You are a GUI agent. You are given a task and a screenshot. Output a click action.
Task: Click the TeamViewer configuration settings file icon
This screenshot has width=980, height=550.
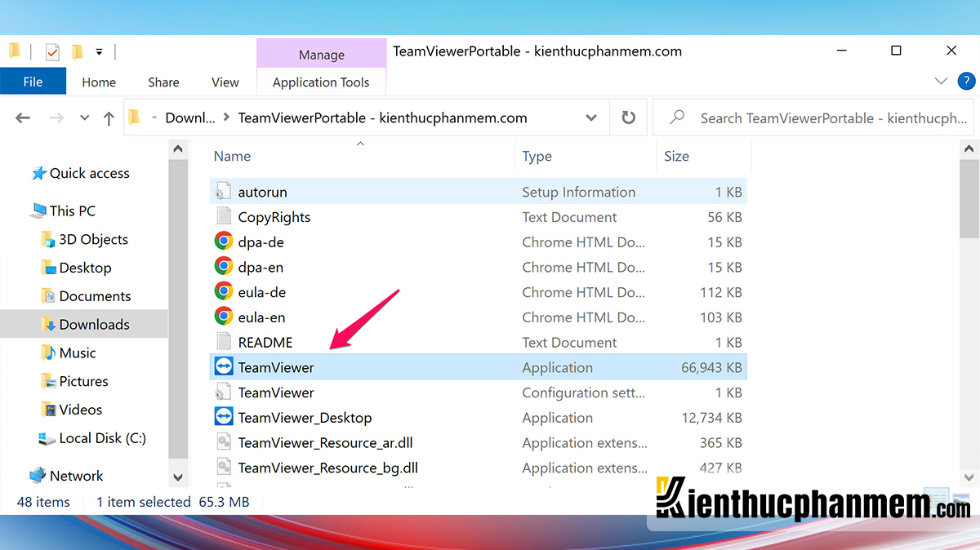point(224,393)
